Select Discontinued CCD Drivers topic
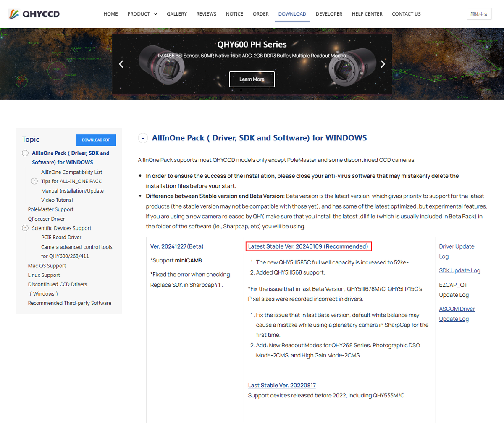This screenshot has width=504, height=423. [57, 289]
